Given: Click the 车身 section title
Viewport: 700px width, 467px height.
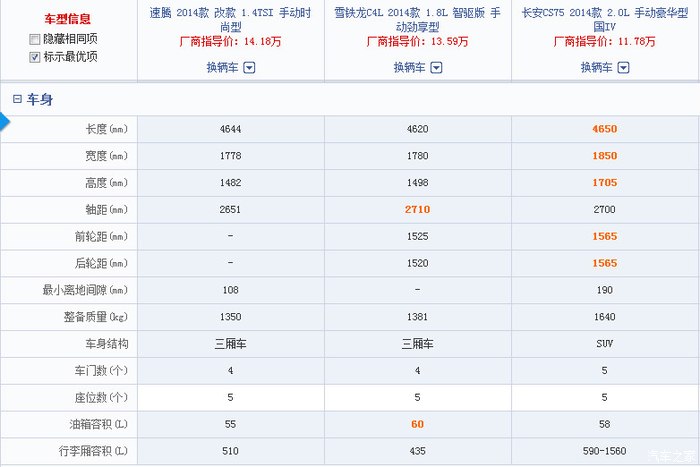Looking at the screenshot, I should tap(41, 99).
